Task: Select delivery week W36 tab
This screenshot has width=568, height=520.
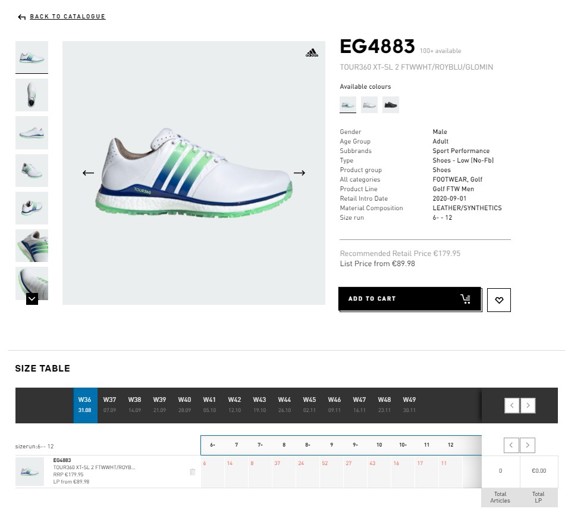Action: (85, 405)
